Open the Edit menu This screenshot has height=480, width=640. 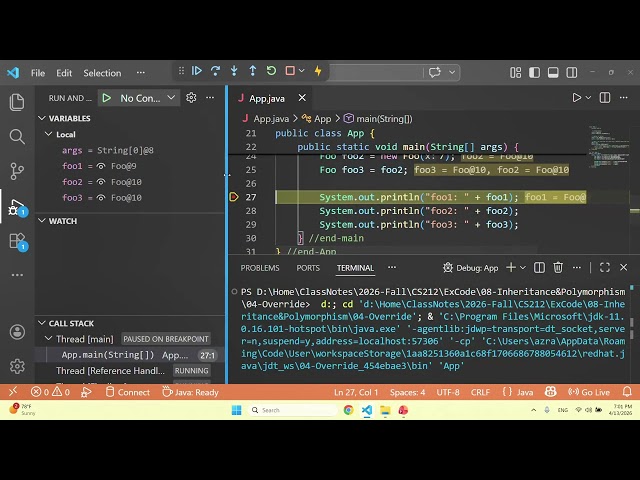(64, 73)
